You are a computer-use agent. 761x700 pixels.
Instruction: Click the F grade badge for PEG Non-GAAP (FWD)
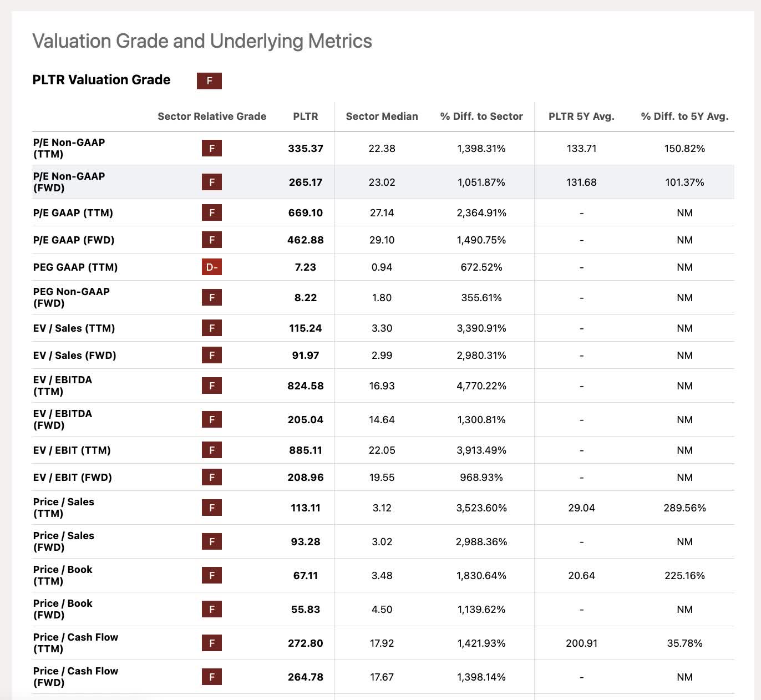(211, 297)
